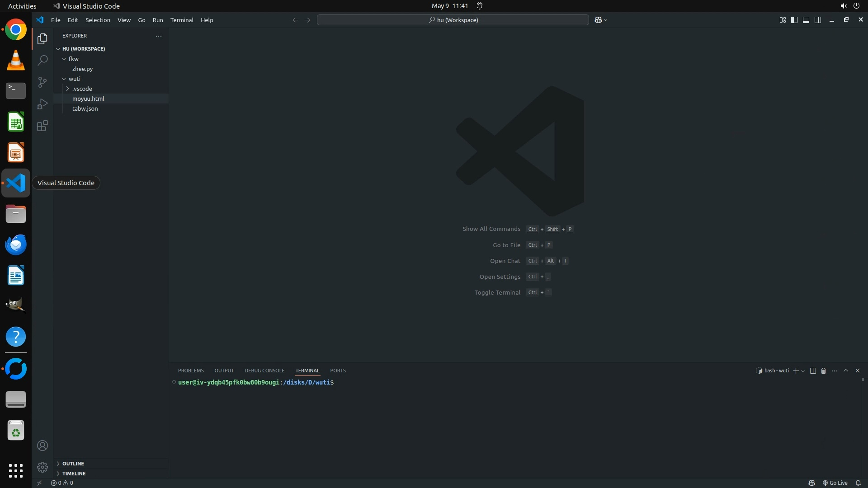Open Run and Debug view
868x488 pixels.
[x=42, y=104]
